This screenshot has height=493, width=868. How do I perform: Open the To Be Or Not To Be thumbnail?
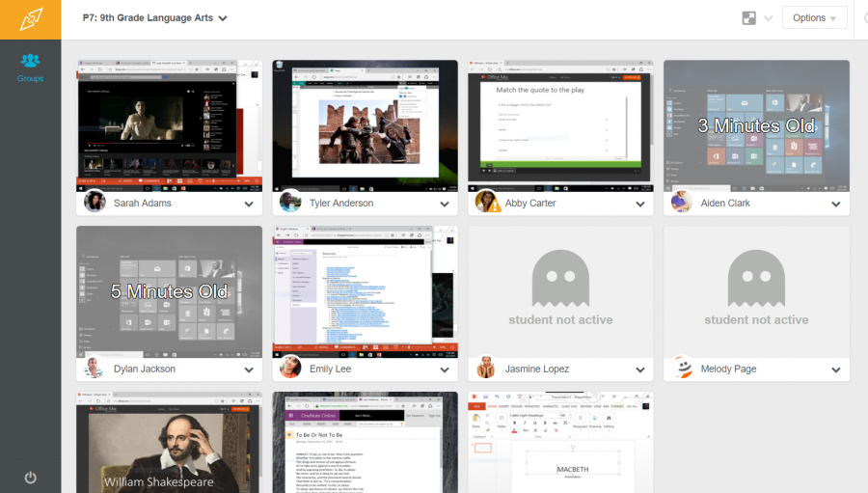366,442
